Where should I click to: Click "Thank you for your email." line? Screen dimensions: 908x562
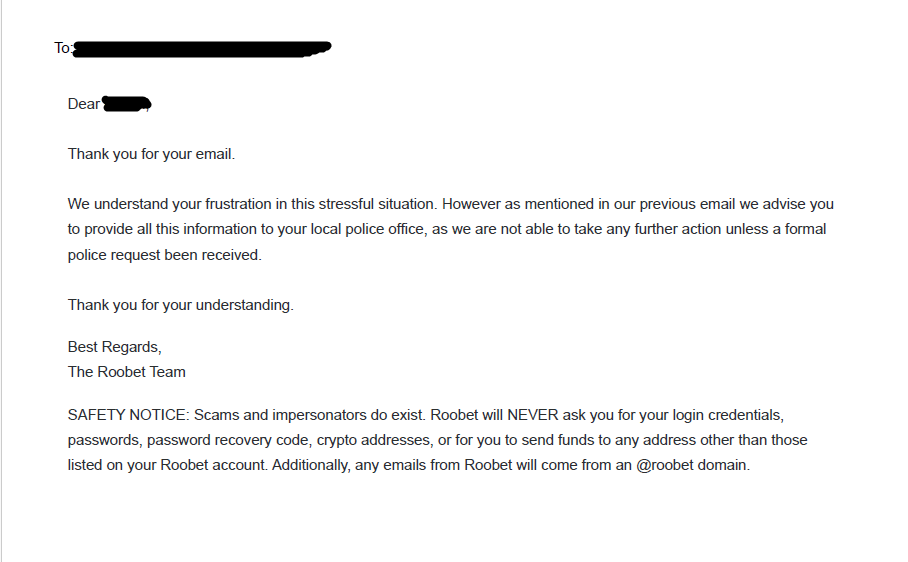[151, 154]
